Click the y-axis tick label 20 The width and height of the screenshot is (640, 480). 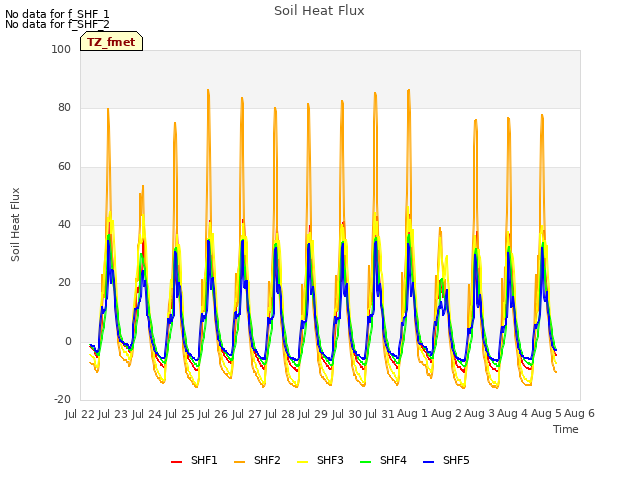click(64, 283)
